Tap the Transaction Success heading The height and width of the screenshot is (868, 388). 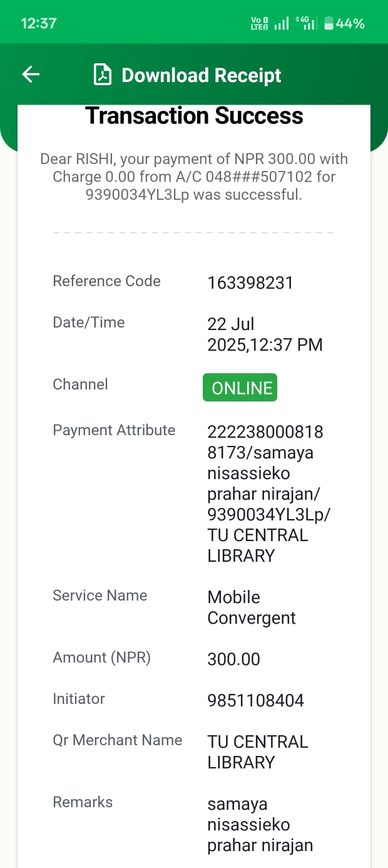[194, 116]
